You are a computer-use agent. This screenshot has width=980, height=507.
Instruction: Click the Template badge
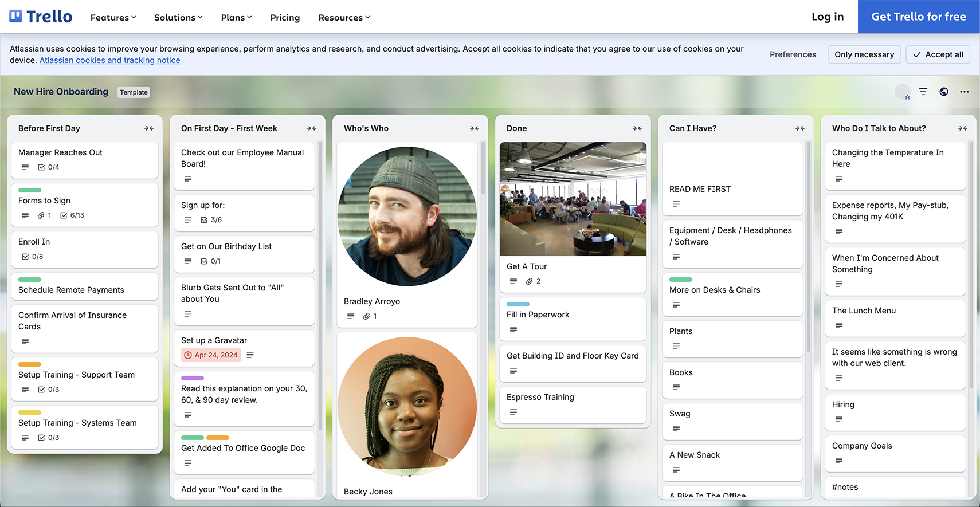coord(134,92)
